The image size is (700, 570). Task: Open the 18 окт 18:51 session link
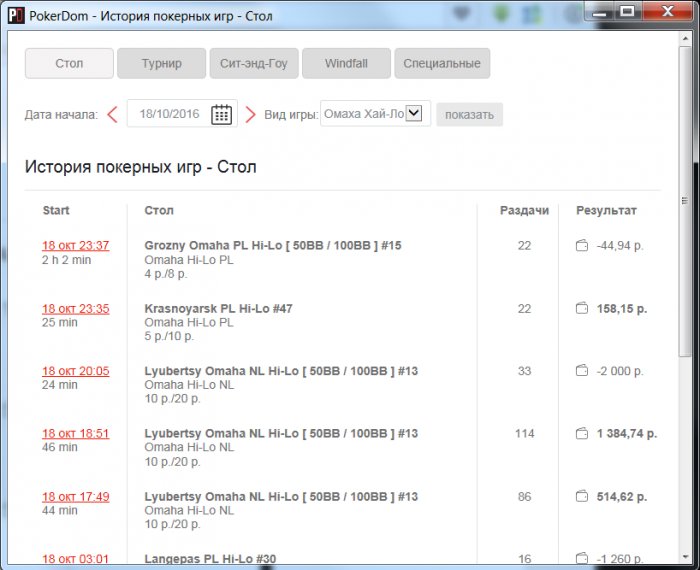pyautogui.click(x=75, y=434)
